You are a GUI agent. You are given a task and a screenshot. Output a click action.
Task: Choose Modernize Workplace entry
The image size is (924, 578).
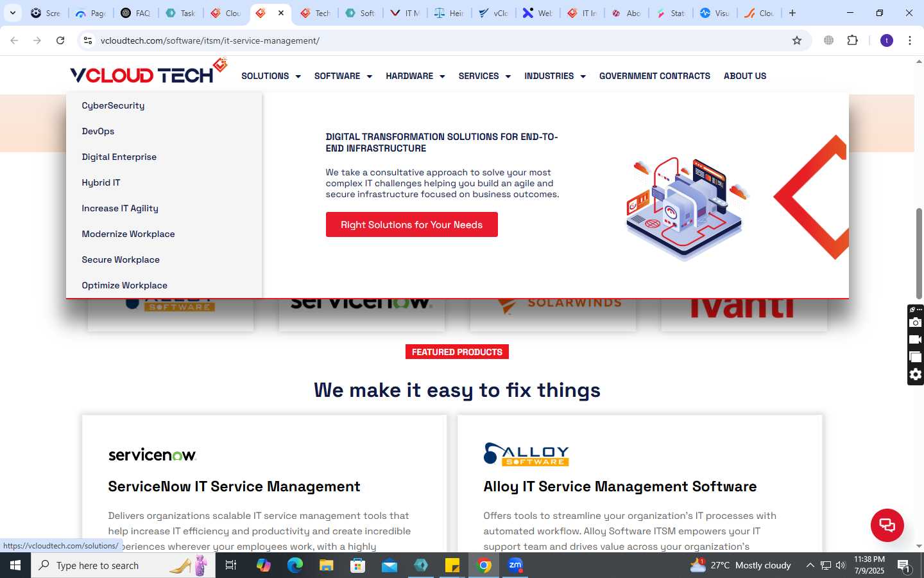point(128,234)
